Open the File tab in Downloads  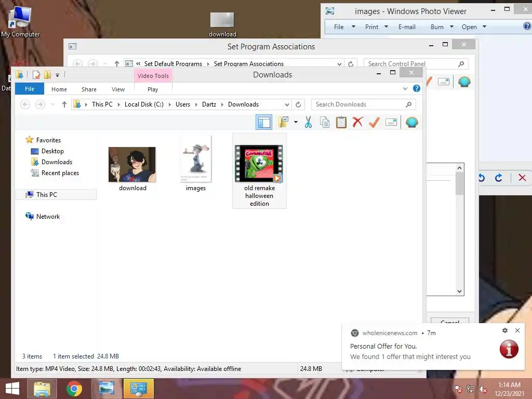click(30, 89)
